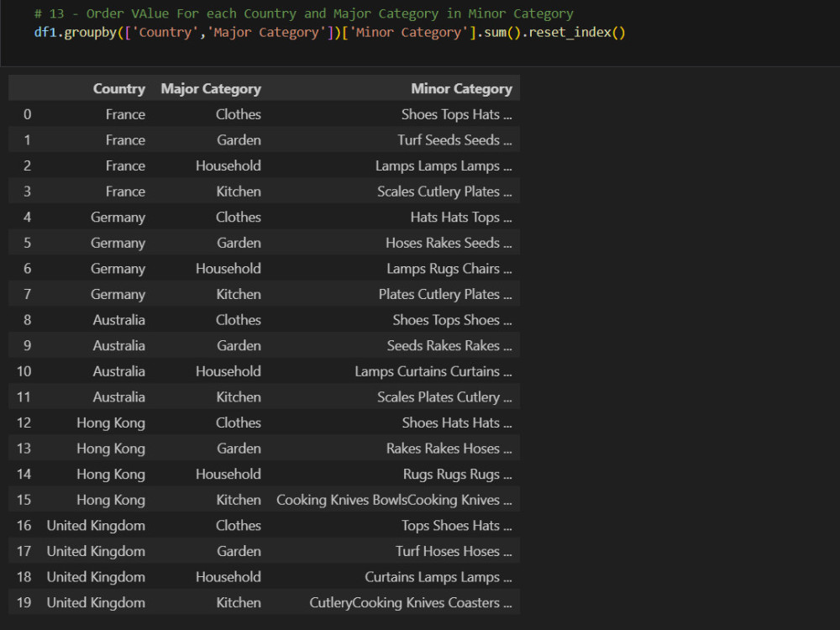Click 'Cooking Knives BowlsCooking Knives ...' cell
The image size is (840, 630).
coord(394,500)
